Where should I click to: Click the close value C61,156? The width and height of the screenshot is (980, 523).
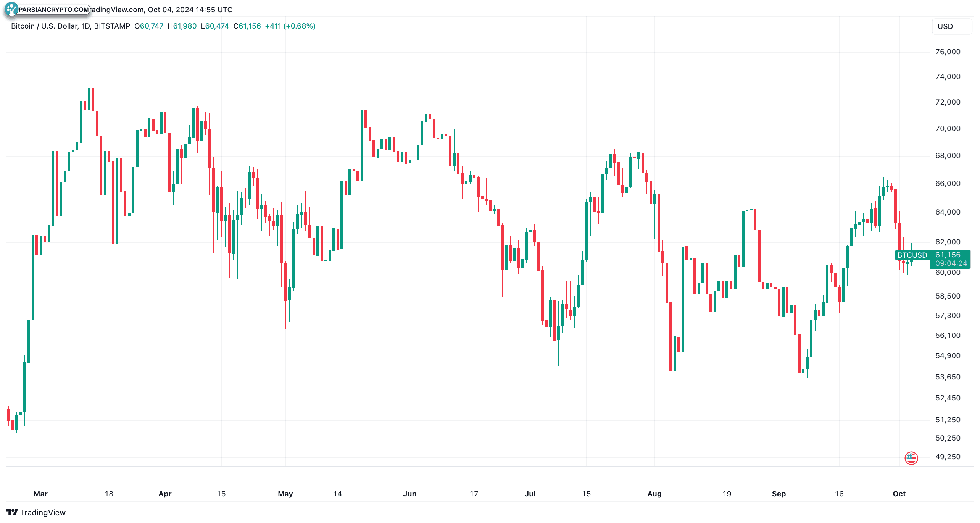(x=247, y=26)
